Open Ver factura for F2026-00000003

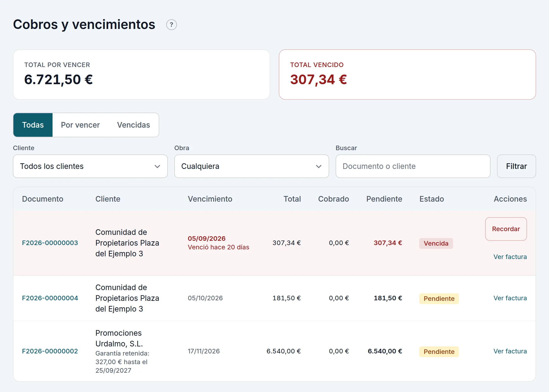pyautogui.click(x=510, y=257)
